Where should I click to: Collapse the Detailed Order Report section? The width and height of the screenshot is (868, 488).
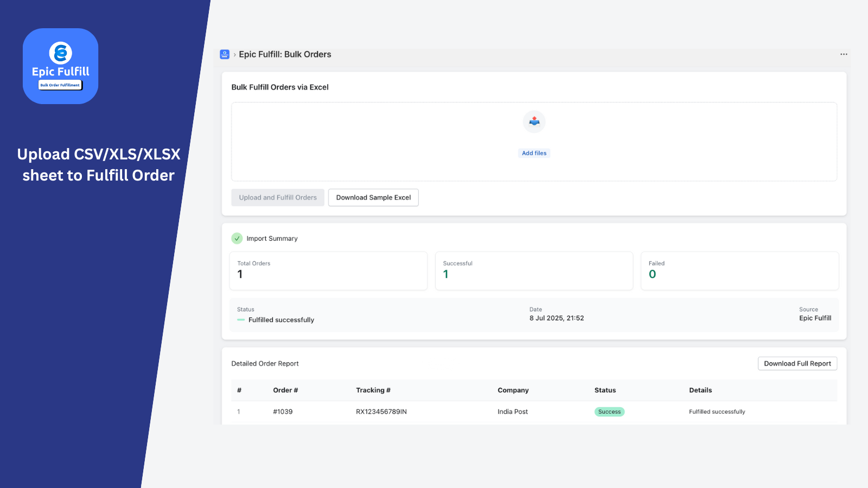pyautogui.click(x=265, y=363)
